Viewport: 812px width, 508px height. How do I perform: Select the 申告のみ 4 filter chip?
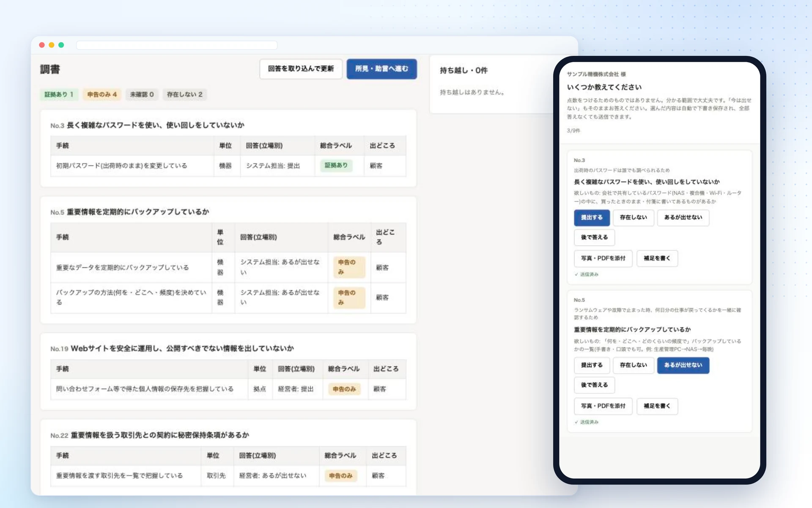tap(102, 94)
